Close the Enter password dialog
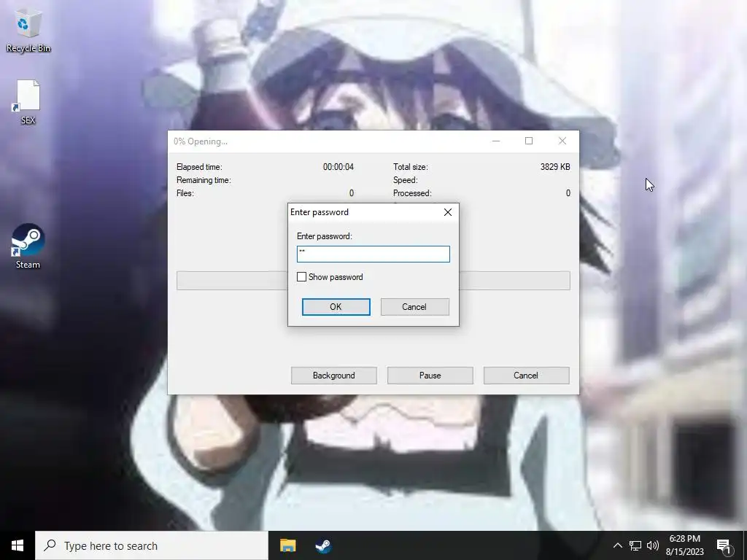 click(x=448, y=212)
